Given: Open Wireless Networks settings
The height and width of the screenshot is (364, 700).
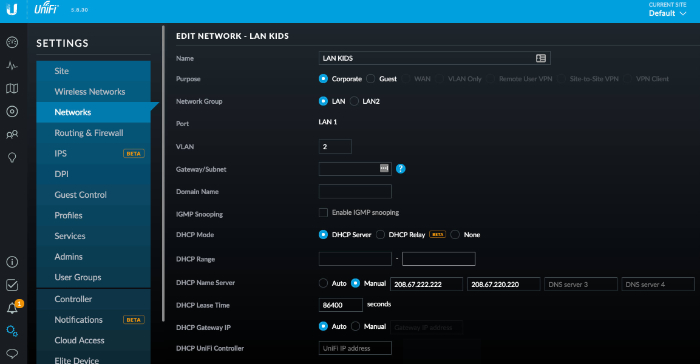Looking at the screenshot, I should [x=93, y=92].
